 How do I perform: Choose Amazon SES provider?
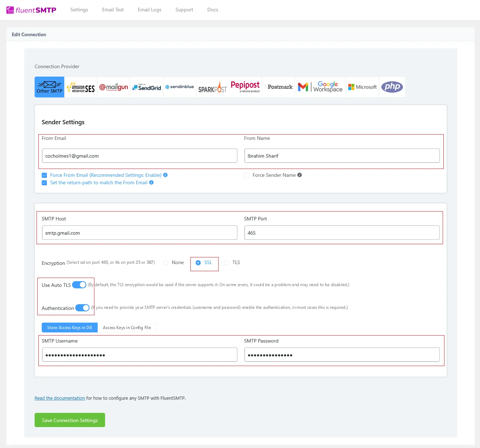[81, 87]
